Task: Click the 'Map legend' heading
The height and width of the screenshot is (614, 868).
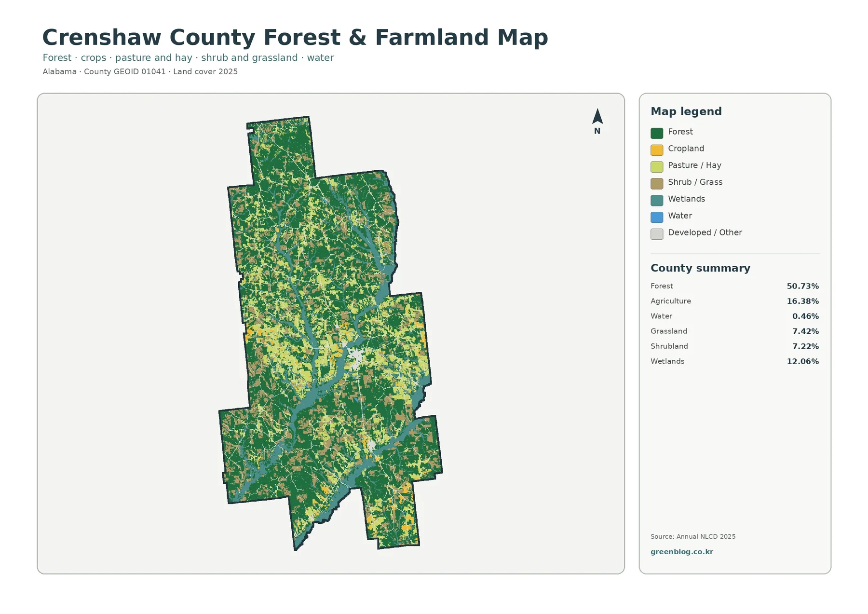Action: [x=686, y=111]
